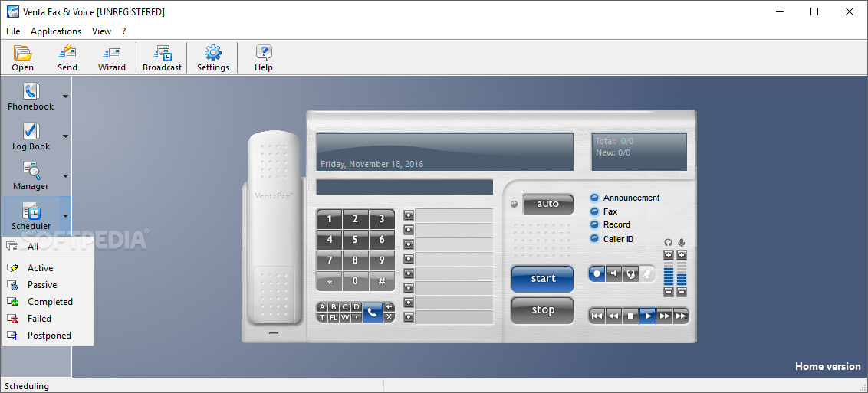The width and height of the screenshot is (868, 393).
Task: Stop playback with the square button
Action: [x=630, y=316]
